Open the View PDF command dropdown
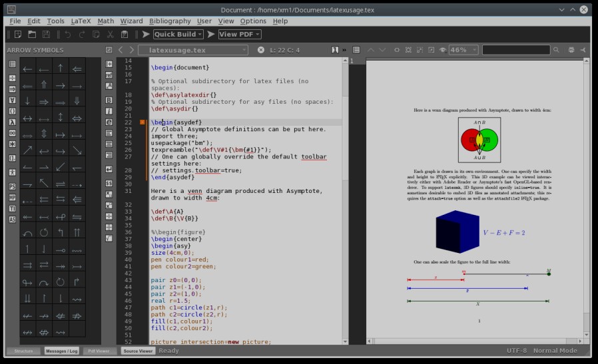The height and width of the screenshot is (364, 598). point(239,34)
